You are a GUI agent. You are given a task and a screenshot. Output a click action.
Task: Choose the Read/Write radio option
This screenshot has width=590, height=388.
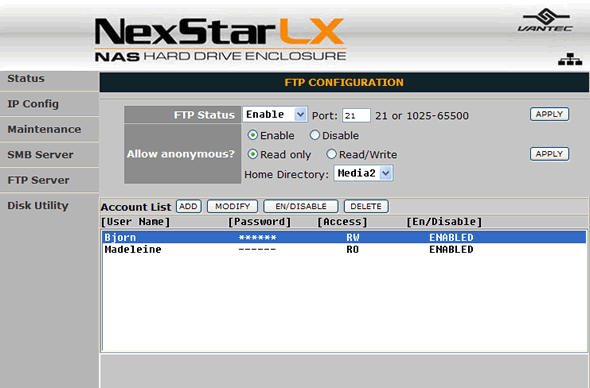click(331, 154)
